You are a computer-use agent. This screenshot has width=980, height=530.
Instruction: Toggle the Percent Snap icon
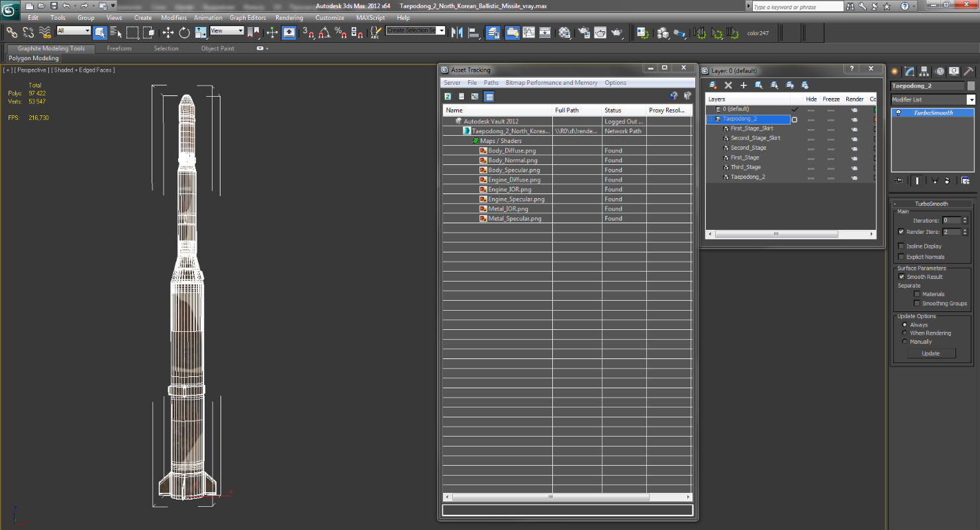click(340, 32)
